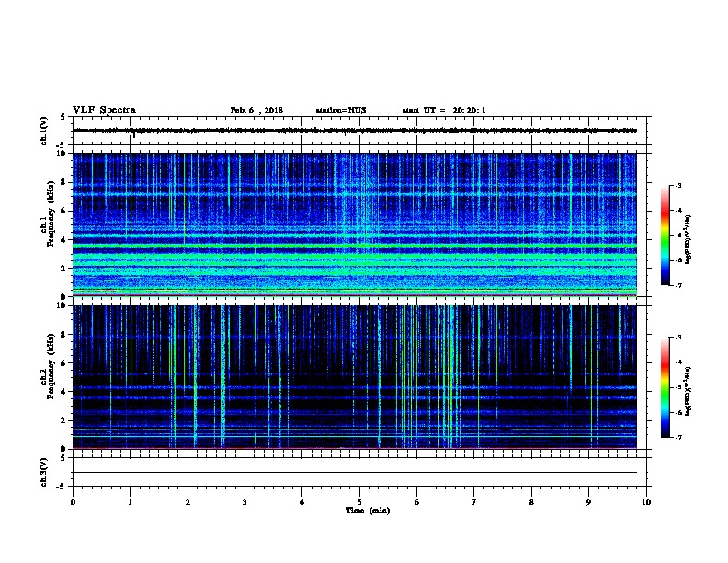The height and width of the screenshot is (563, 728).
Task: Click the "-7" tick on ch.1 colorbar
Action: (x=677, y=285)
